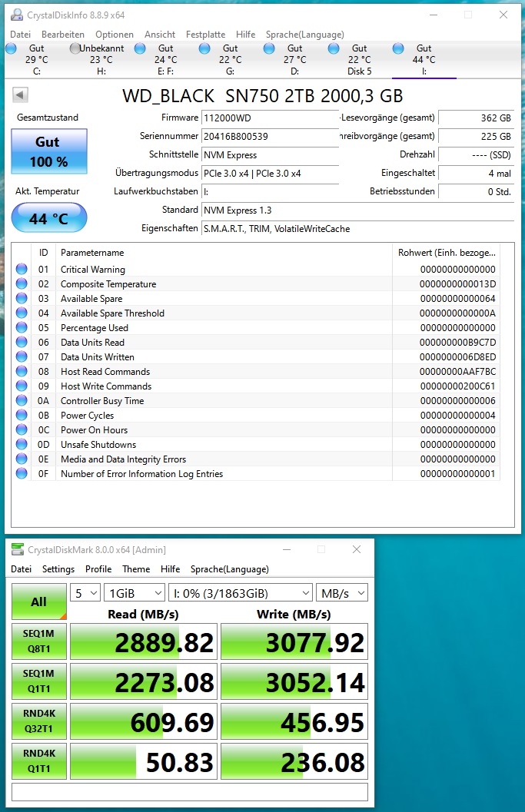This screenshot has width=525, height=812.
Task: Open Ansicht menu in CrystalDiskInfo
Action: coord(160,34)
